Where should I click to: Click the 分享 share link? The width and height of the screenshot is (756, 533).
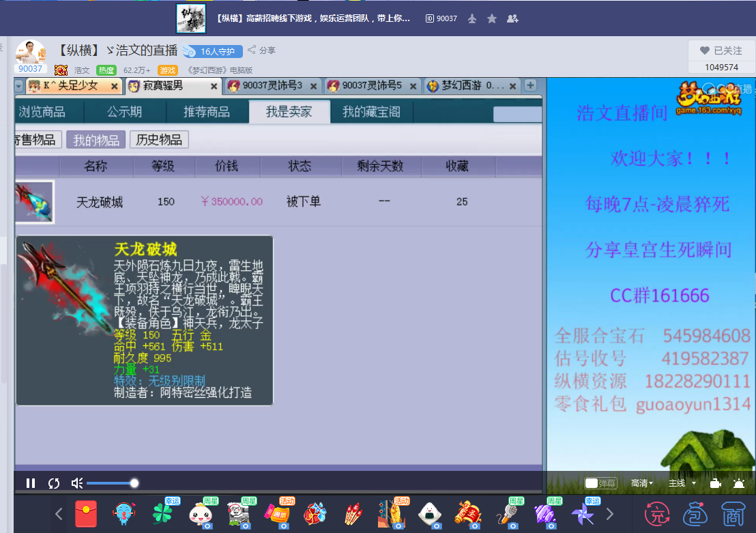point(261,51)
